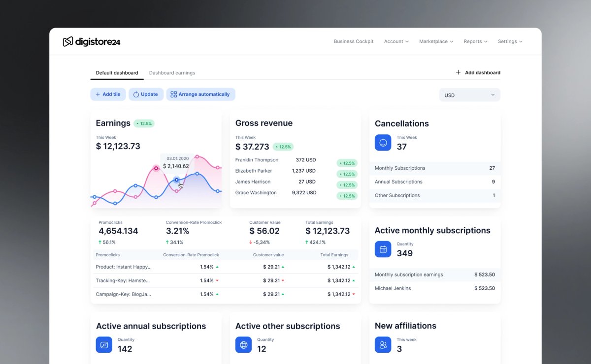Expand the Settings menu
Image resolution: width=591 pixels, height=364 pixels.
pyautogui.click(x=510, y=41)
